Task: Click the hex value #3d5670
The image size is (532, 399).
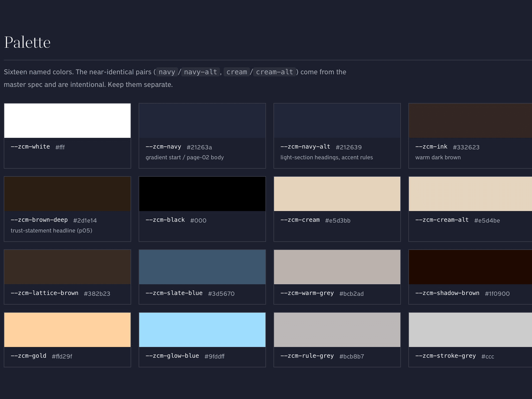Action: [x=221, y=294]
